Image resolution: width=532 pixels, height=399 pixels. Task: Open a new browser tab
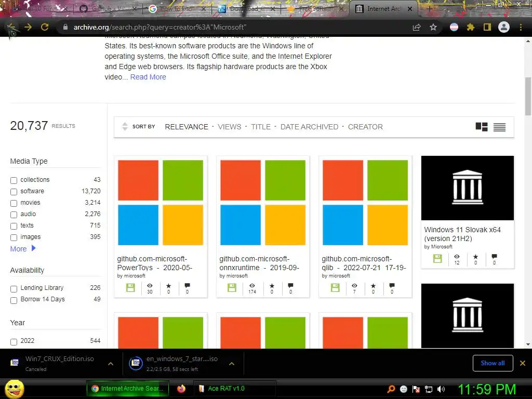[x=429, y=9]
